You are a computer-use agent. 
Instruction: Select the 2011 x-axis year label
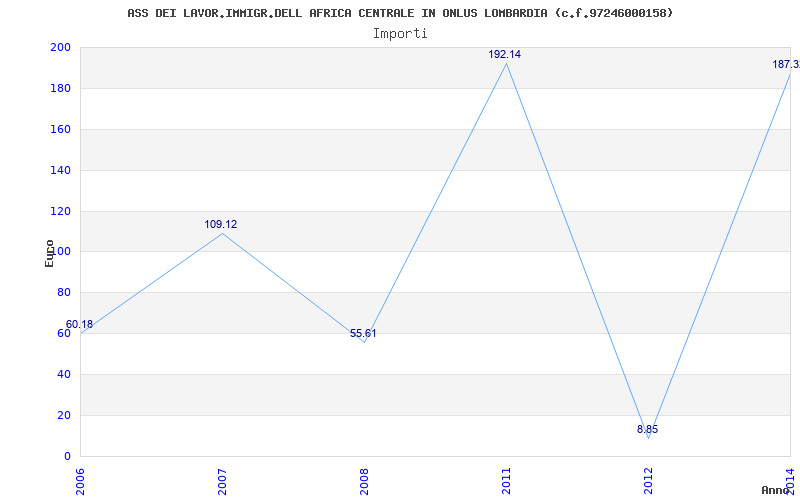[506, 482]
